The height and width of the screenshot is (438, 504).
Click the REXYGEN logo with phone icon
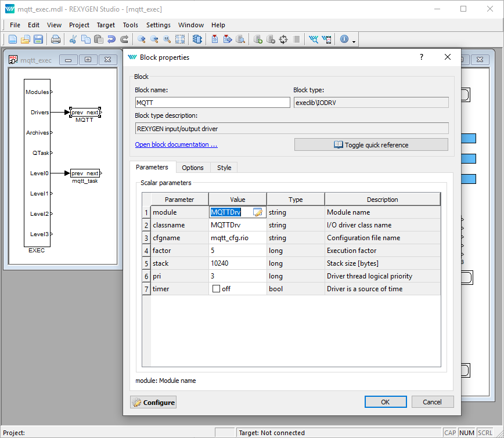(x=326, y=39)
